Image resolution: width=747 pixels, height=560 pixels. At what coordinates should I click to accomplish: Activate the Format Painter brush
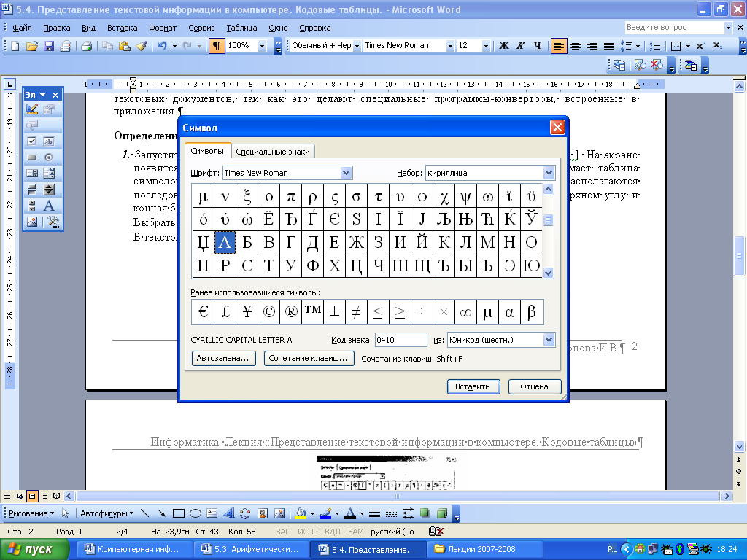tap(142, 46)
